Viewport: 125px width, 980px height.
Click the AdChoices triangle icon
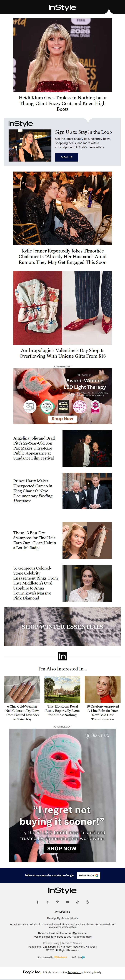(x=84, y=957)
